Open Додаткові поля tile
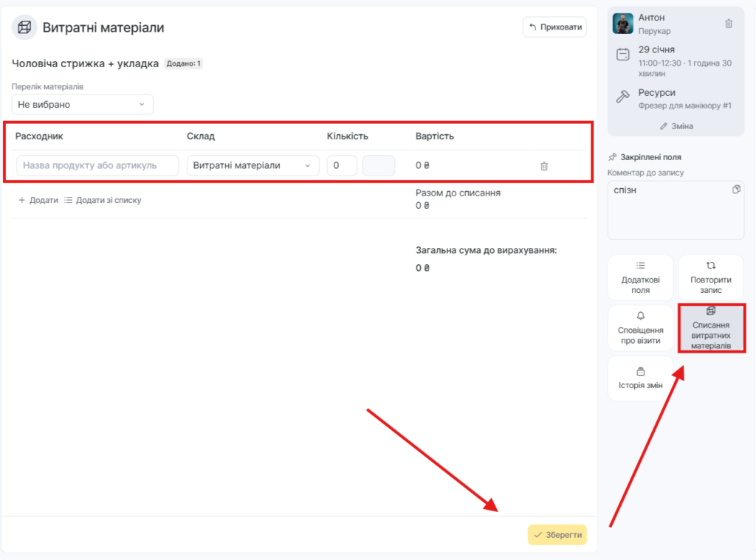Image resolution: width=756 pixels, height=560 pixels. 640,277
